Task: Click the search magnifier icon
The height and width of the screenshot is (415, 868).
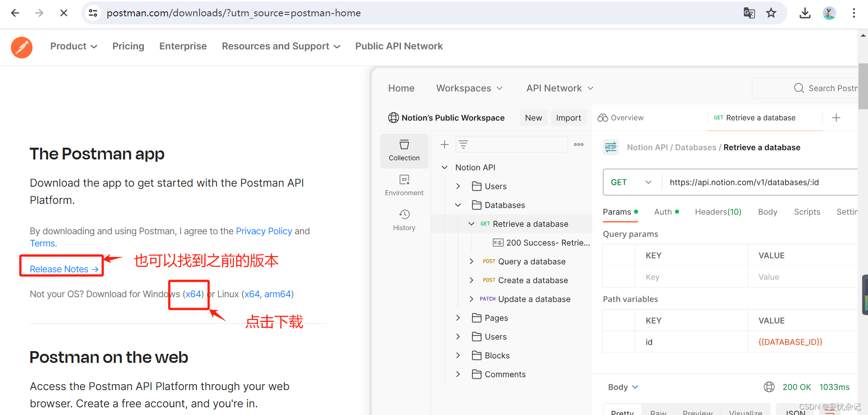Action: (x=799, y=88)
